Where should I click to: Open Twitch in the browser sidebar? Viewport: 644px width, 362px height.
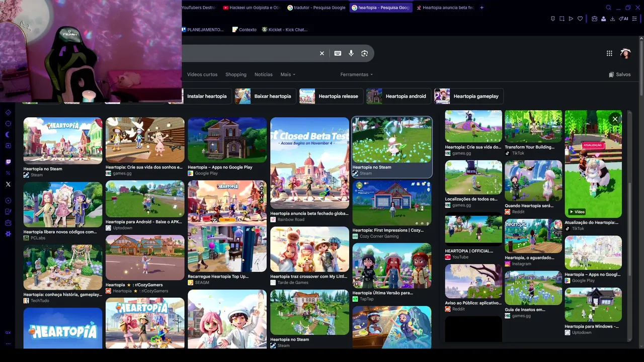8,162
